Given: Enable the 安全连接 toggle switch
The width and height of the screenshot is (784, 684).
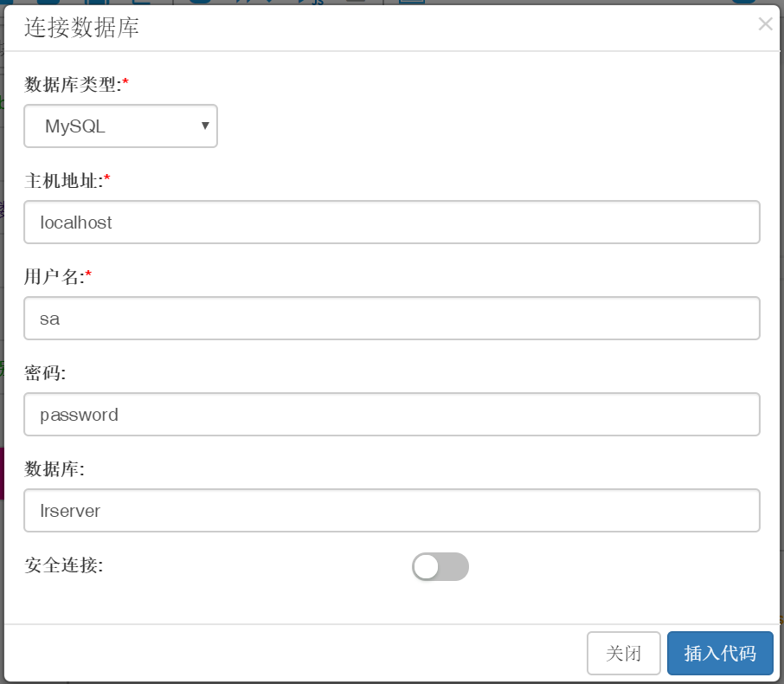Looking at the screenshot, I should pyautogui.click(x=440, y=567).
